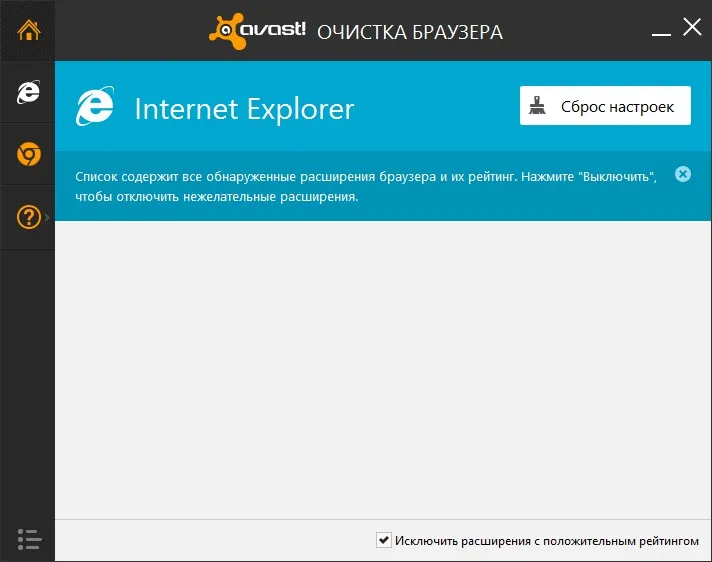Click the broom icon in reset button
This screenshot has width=712, height=562.
tap(537, 105)
